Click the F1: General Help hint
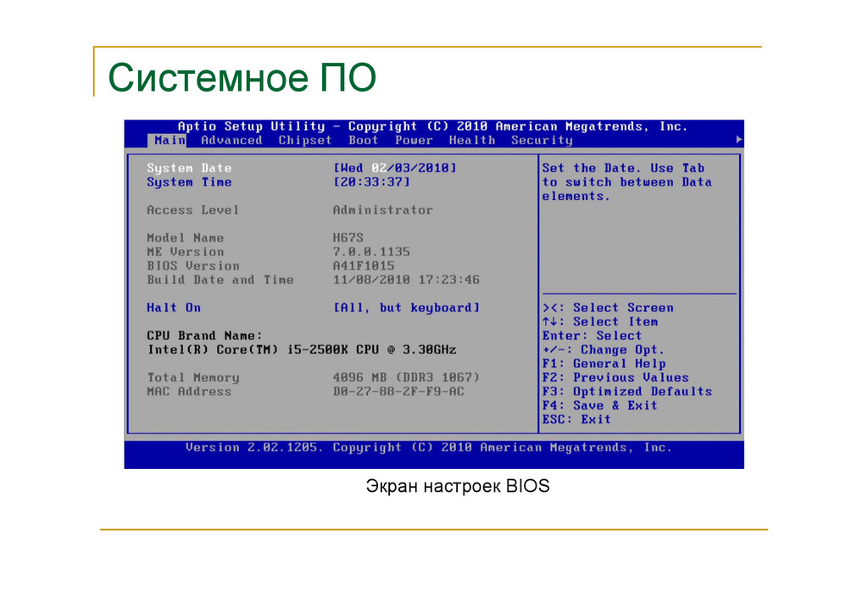The width and height of the screenshot is (868, 614). point(604,364)
